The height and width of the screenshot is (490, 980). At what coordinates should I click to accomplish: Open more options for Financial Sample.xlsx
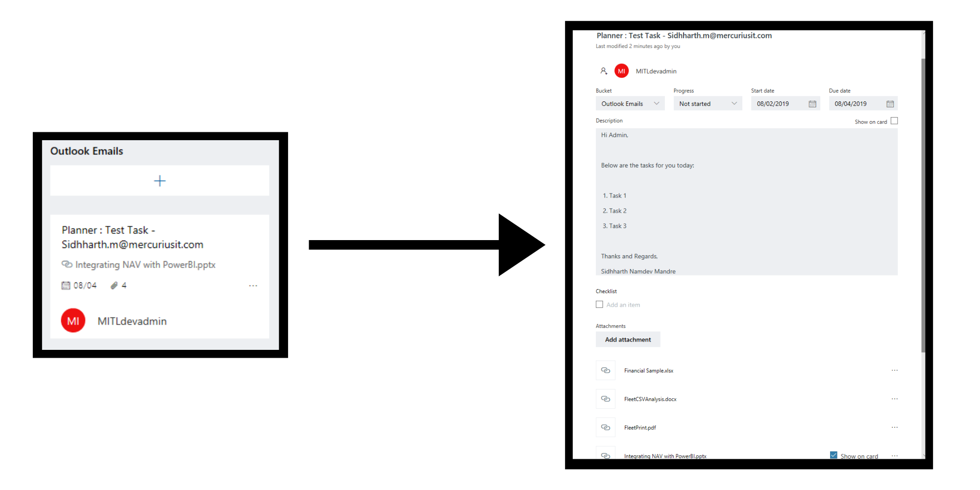pos(894,370)
